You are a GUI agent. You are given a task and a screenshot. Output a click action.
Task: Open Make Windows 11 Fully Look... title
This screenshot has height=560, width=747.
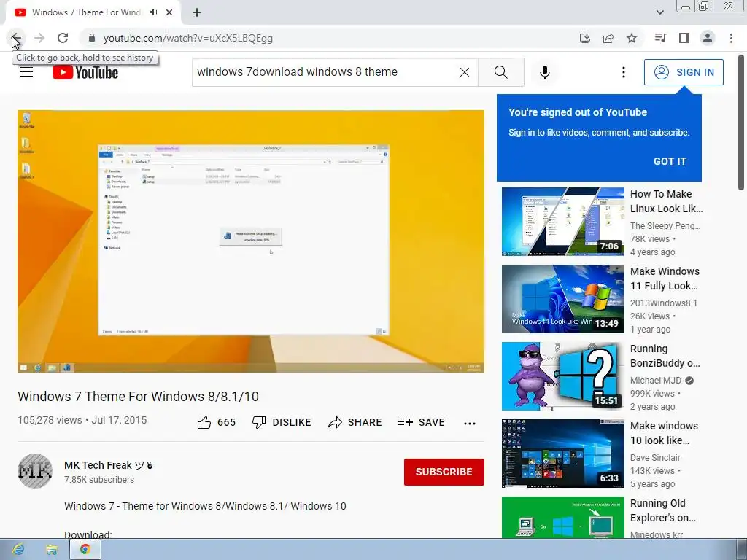pyautogui.click(x=665, y=279)
